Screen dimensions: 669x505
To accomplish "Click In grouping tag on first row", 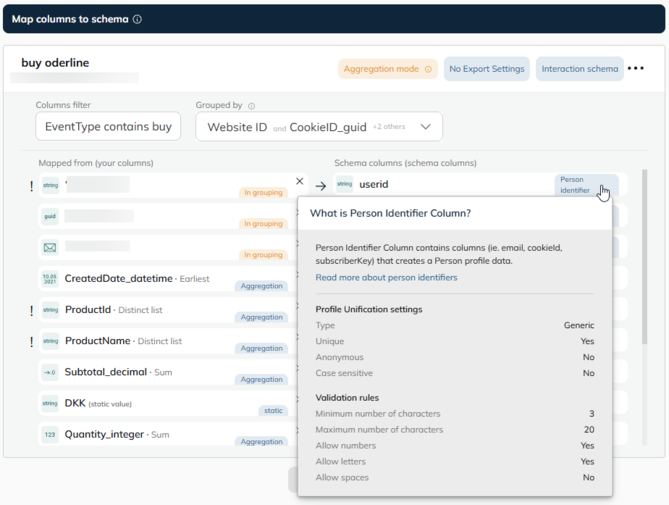I will 263,192.
